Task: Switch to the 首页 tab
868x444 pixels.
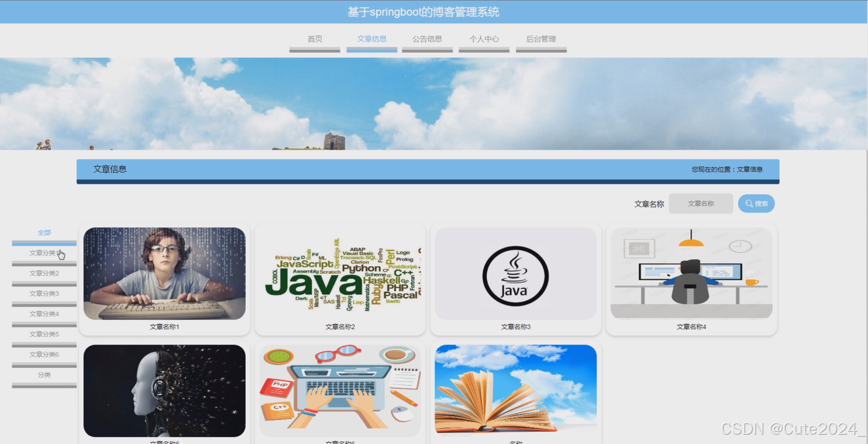Action: tap(315, 39)
